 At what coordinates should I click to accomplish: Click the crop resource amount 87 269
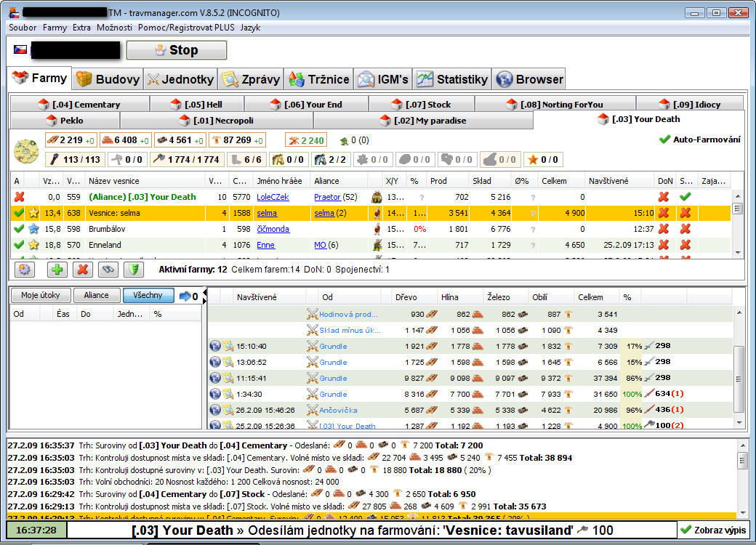click(237, 140)
